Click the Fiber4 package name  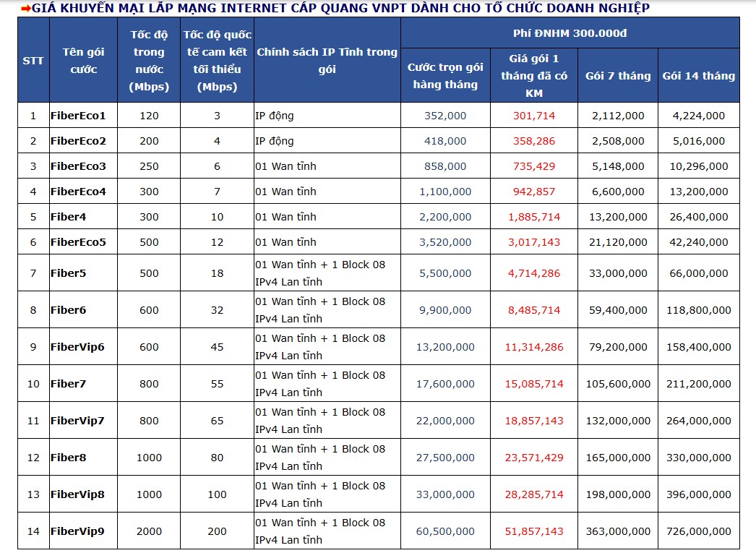click(x=69, y=217)
